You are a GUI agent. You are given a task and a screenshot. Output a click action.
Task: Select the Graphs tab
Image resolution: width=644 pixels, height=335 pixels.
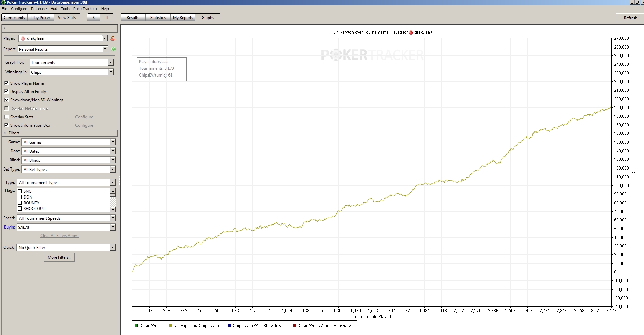(208, 18)
